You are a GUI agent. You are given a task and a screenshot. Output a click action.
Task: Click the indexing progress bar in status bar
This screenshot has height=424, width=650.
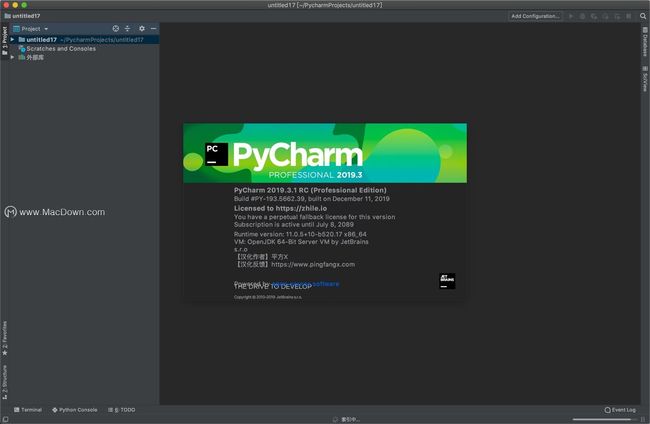pyautogui.click(x=604, y=419)
